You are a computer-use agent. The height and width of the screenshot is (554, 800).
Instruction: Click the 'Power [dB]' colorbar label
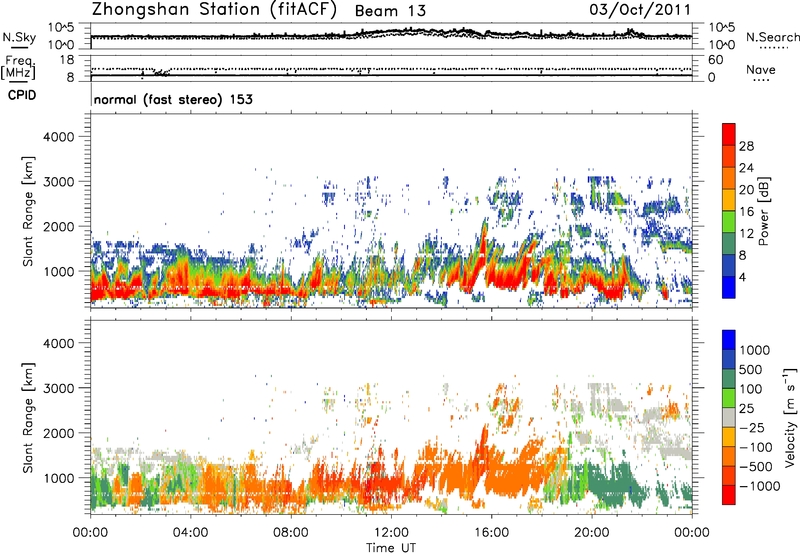[x=764, y=211]
